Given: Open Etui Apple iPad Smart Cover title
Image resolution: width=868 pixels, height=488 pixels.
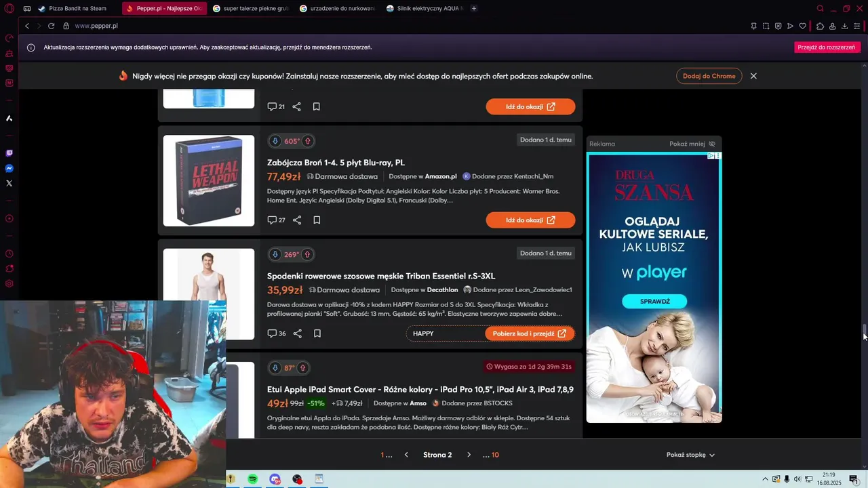Looking at the screenshot, I should click(x=420, y=389).
